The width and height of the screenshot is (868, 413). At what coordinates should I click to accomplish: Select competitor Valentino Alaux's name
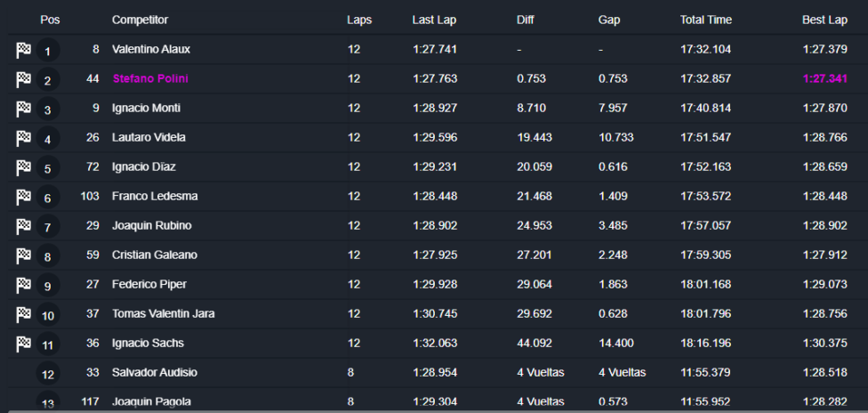pyautogui.click(x=151, y=49)
